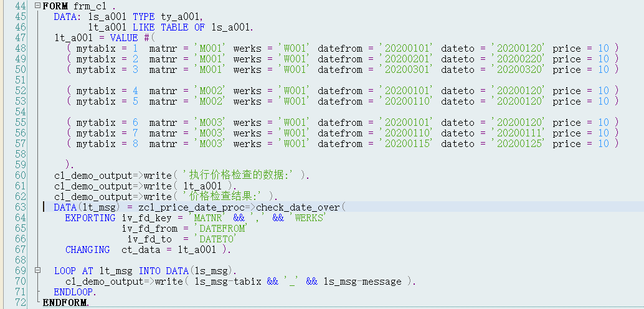644x309 pixels.
Task: Click the 'DATEFROM' string literal
Action: coord(221,229)
